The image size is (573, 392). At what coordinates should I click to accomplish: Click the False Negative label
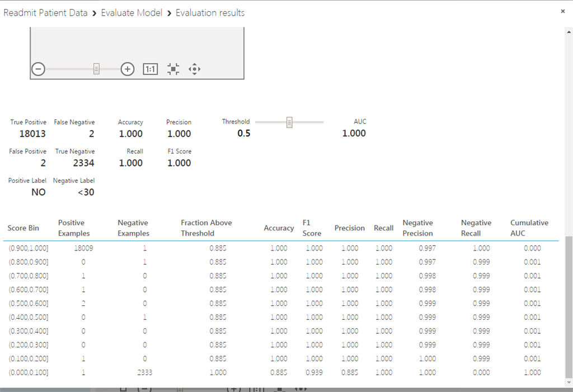74,122
